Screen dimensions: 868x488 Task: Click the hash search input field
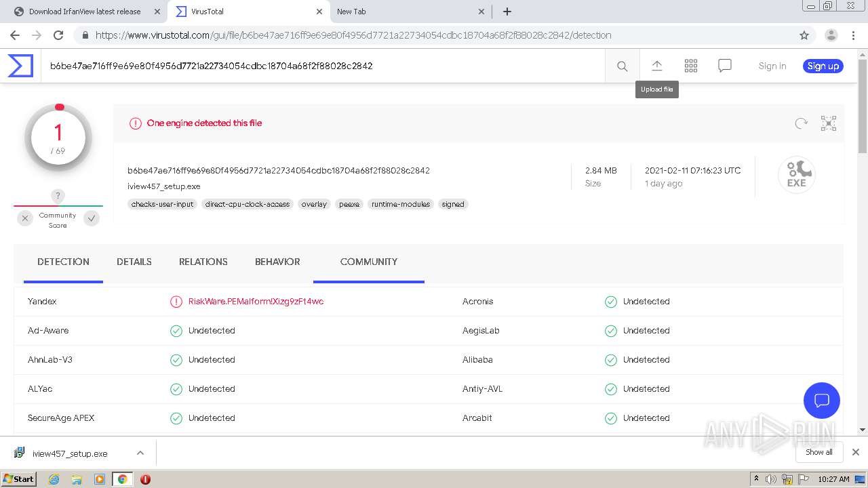pyautogui.click(x=323, y=66)
